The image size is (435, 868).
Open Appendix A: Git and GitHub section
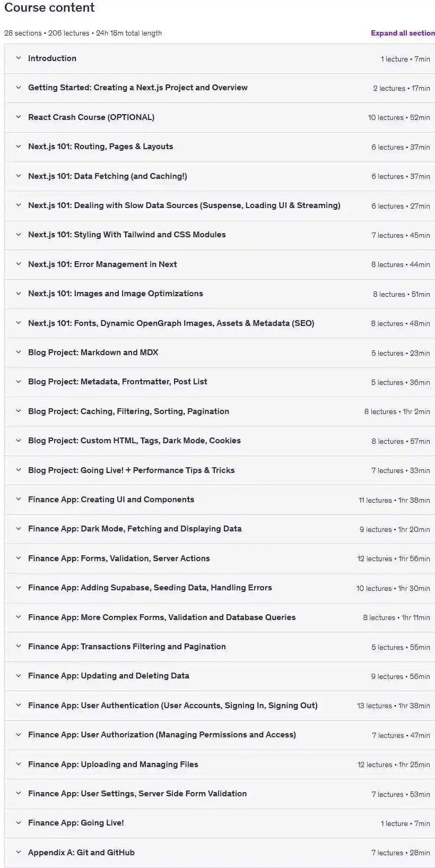(x=81, y=853)
